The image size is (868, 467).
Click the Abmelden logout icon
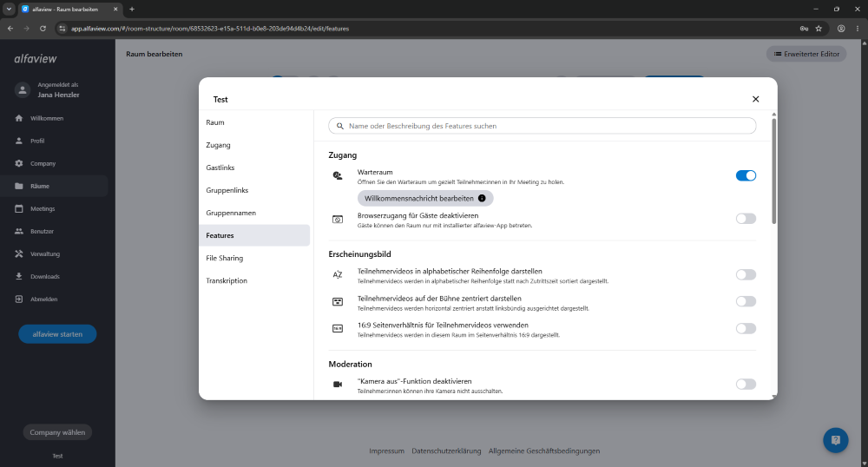pyautogui.click(x=19, y=299)
